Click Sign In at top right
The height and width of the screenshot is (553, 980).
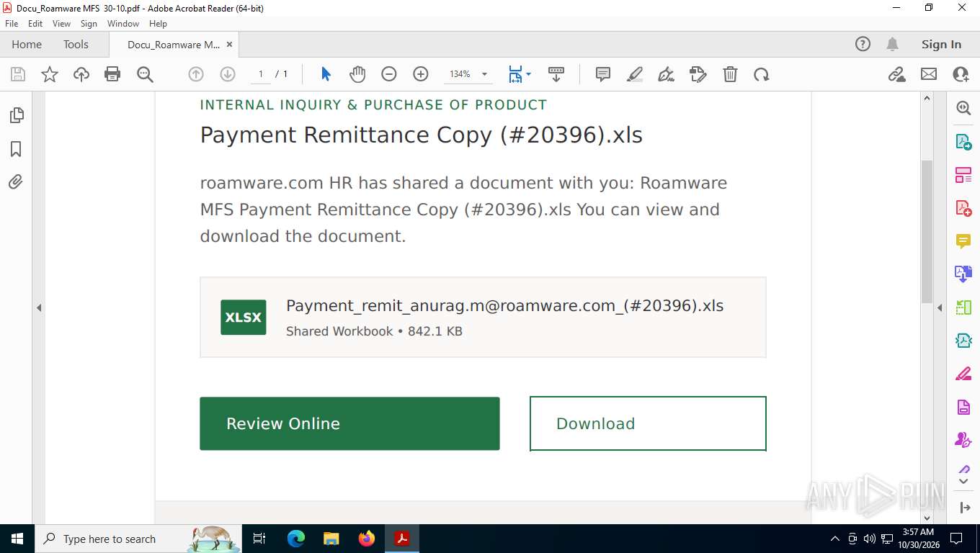941,44
